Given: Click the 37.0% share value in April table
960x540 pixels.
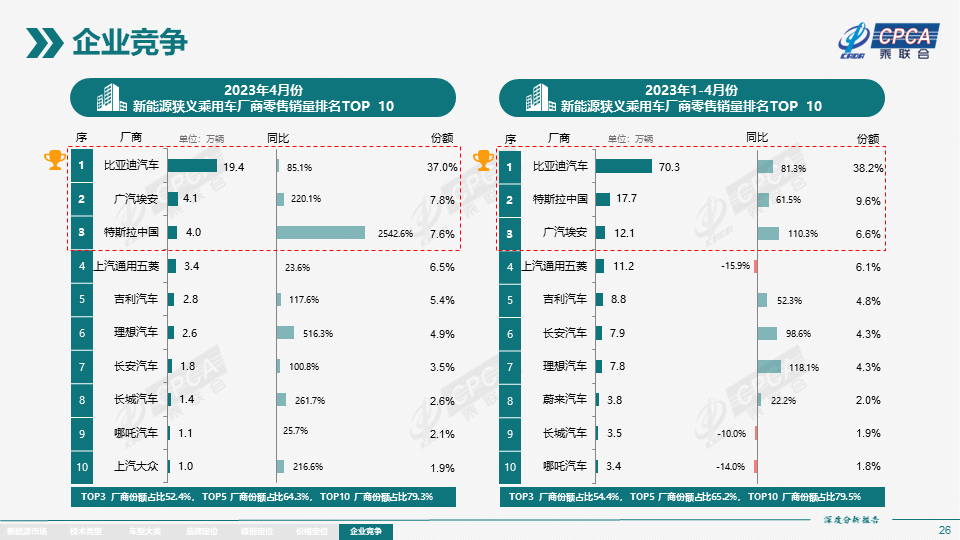Looking at the screenshot, I should (442, 167).
